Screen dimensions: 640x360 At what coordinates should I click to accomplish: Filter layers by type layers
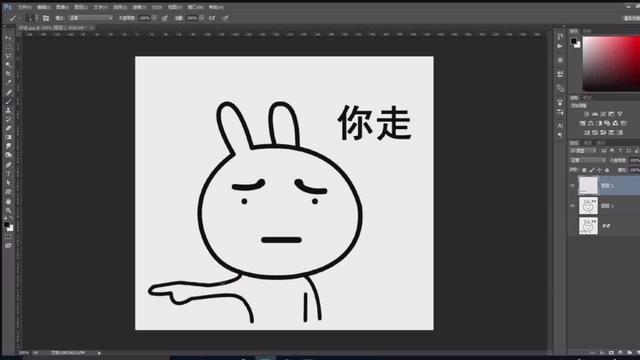620,150
